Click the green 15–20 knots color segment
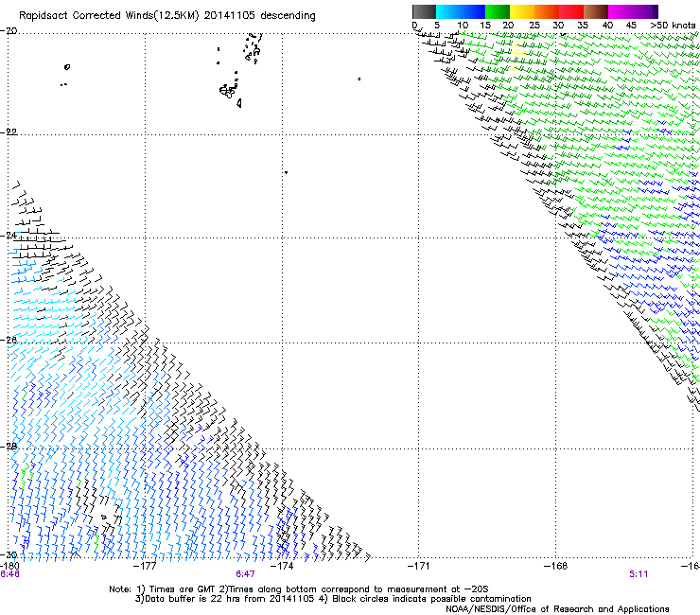This screenshot has width=700, height=615. [x=498, y=11]
